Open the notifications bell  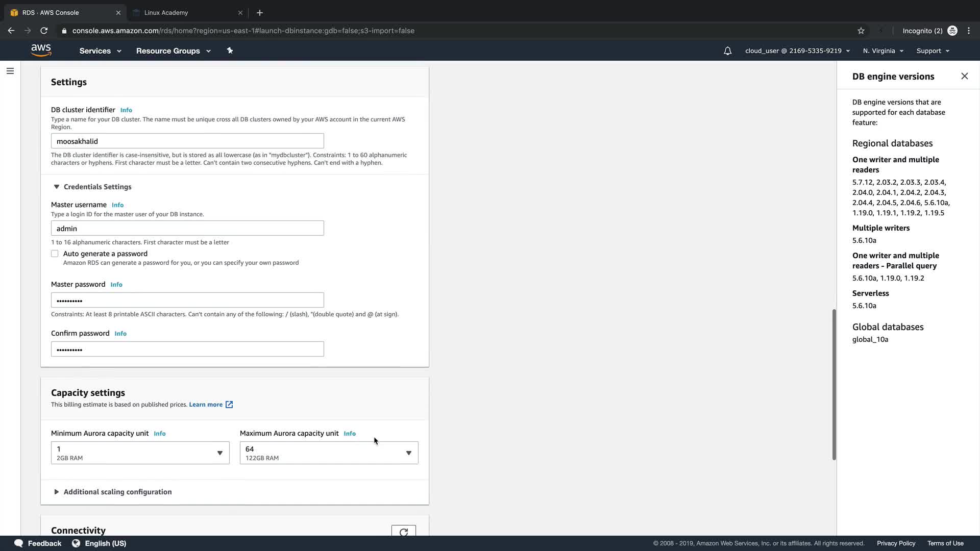point(727,51)
